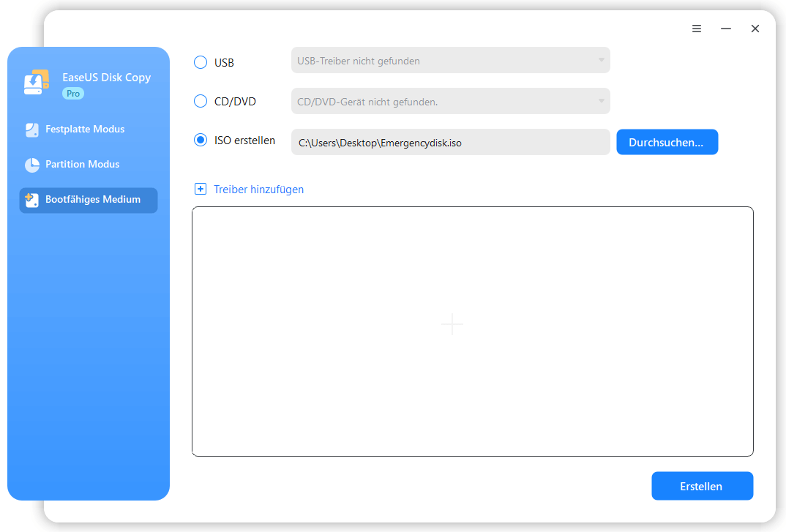Select the USB radio button
Screen dimensions: 786x532
pyautogui.click(x=201, y=62)
